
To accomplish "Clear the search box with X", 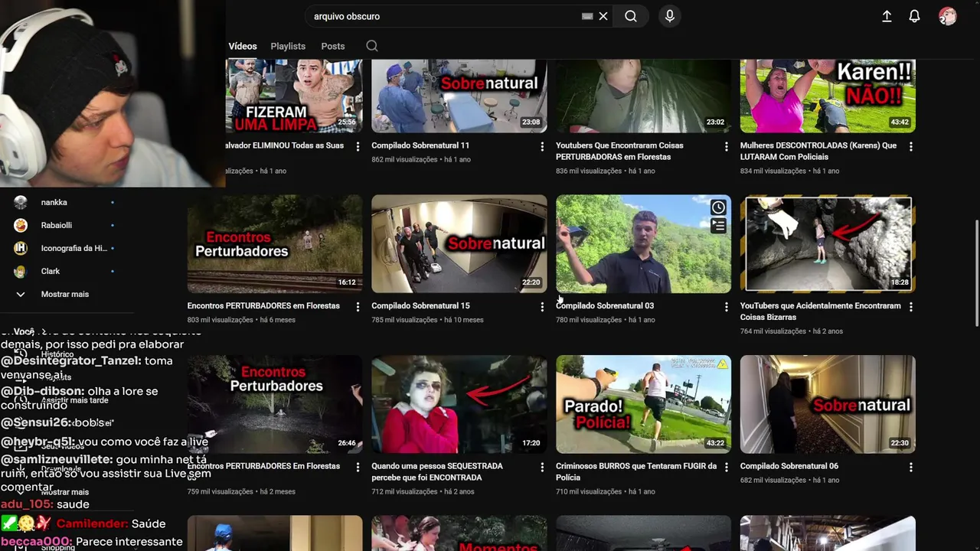I will click(603, 16).
